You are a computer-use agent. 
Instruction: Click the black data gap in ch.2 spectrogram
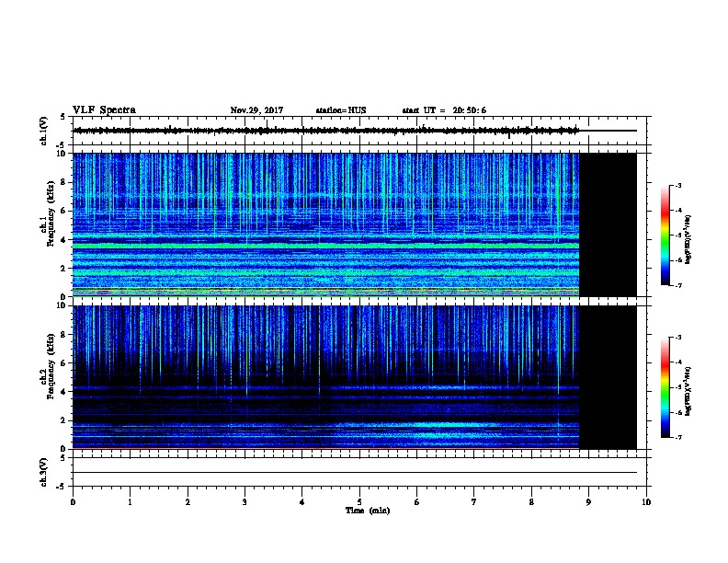(x=608, y=377)
